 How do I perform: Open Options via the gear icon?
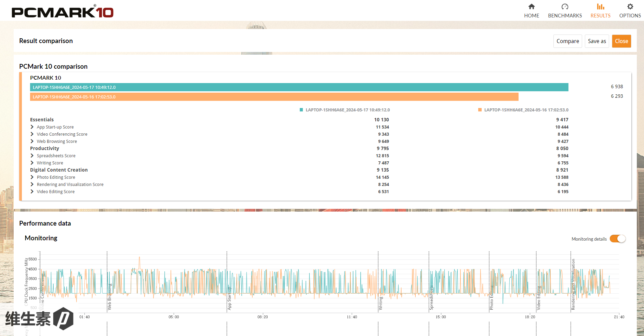[630, 7]
